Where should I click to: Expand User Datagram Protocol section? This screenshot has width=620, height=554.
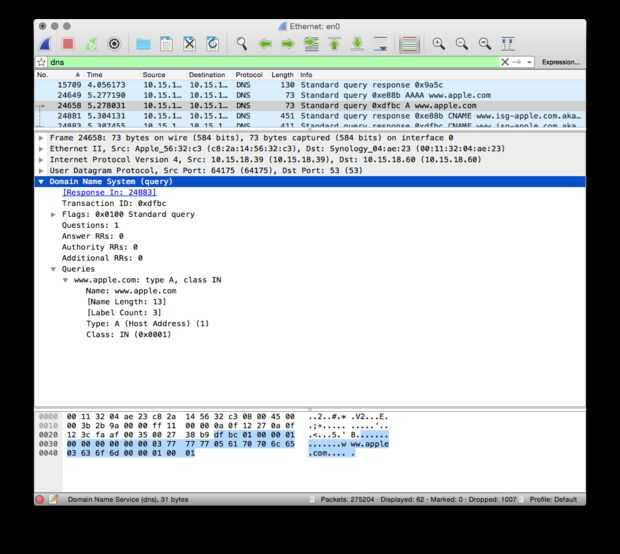tap(41, 171)
